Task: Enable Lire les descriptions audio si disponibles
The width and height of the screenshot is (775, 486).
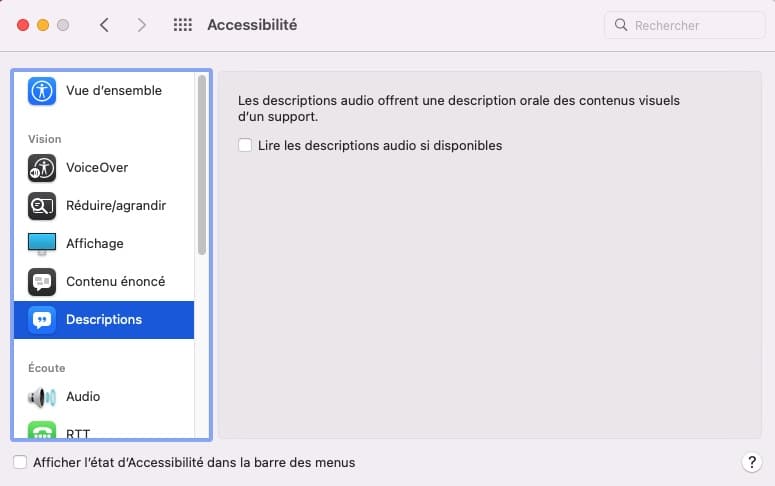Action: tap(245, 145)
